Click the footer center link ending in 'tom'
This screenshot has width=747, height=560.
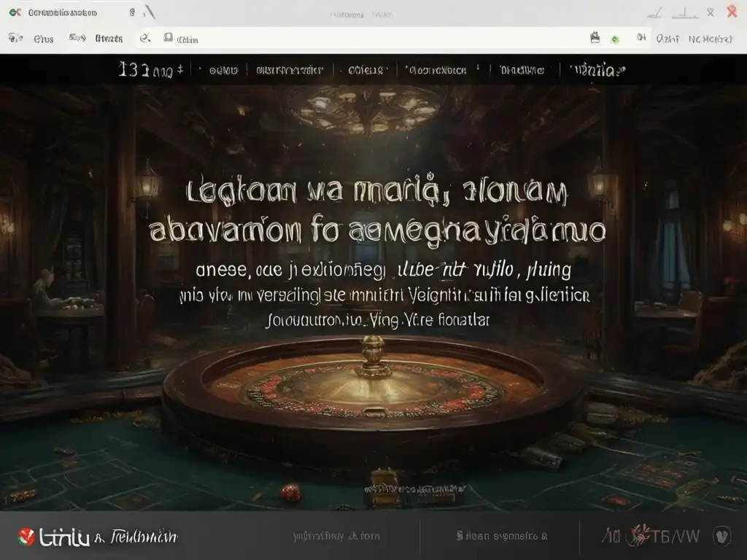pyautogui.click(x=336, y=536)
